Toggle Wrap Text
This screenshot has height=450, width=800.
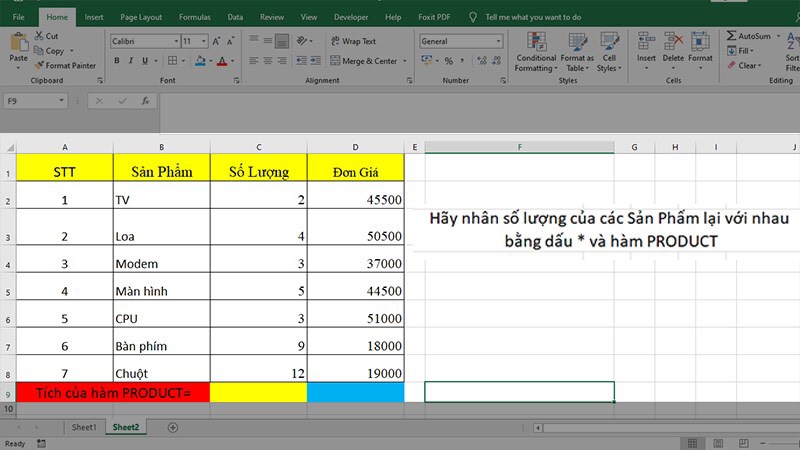(353, 41)
